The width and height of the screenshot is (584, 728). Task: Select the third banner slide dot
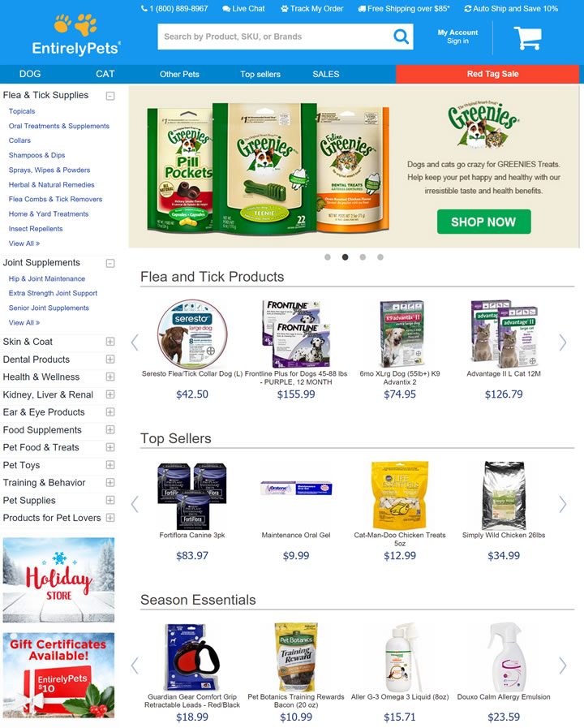[x=363, y=257]
